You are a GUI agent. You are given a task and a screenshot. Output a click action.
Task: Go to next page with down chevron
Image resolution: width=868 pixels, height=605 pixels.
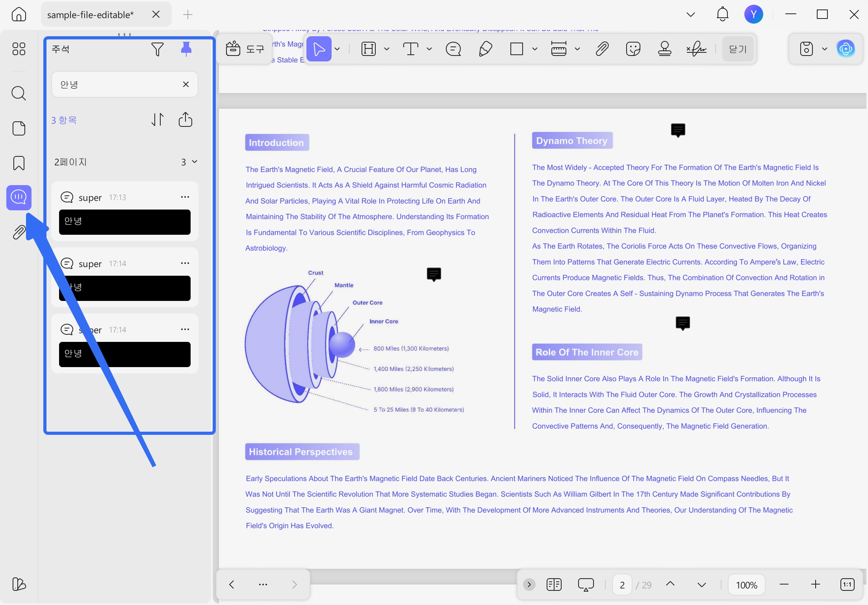click(x=702, y=584)
